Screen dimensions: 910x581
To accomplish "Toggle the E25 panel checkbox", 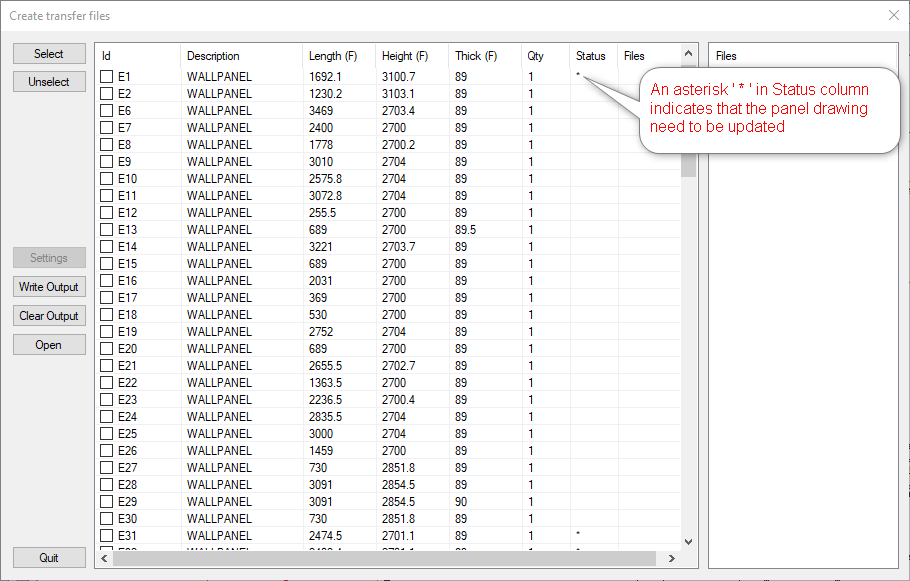I will pyautogui.click(x=107, y=434).
